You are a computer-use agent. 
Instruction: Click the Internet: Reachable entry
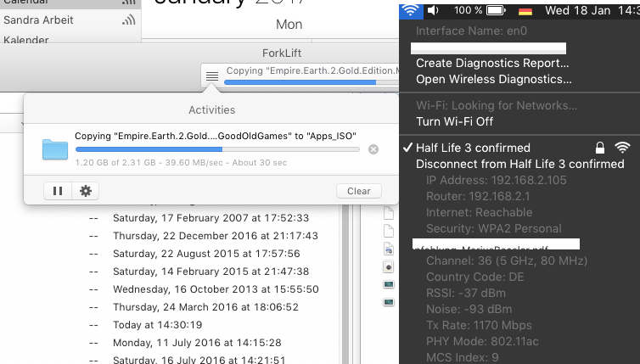pyautogui.click(x=480, y=213)
